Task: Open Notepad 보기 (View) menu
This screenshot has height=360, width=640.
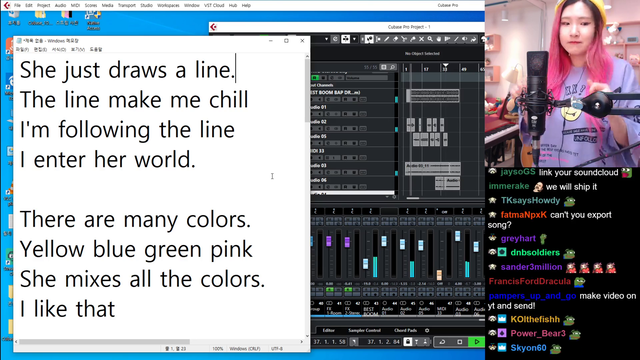Action: [78, 49]
